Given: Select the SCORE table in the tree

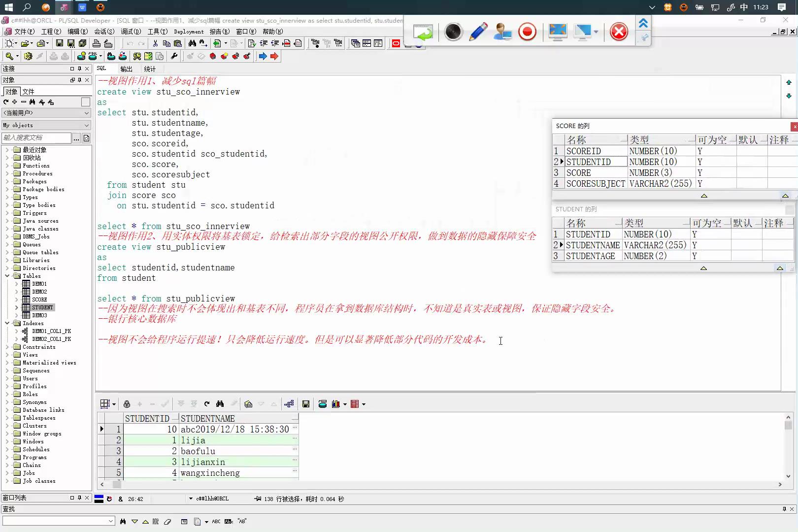Looking at the screenshot, I should [39, 299].
